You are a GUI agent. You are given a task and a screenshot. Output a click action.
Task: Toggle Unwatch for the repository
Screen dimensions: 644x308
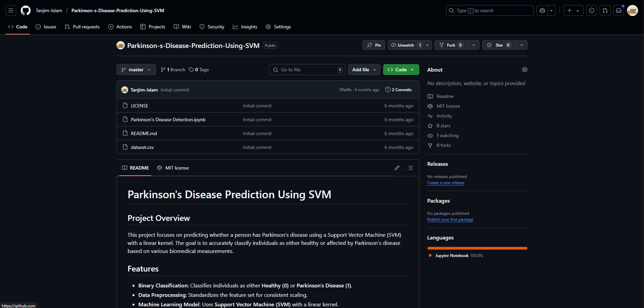click(405, 45)
